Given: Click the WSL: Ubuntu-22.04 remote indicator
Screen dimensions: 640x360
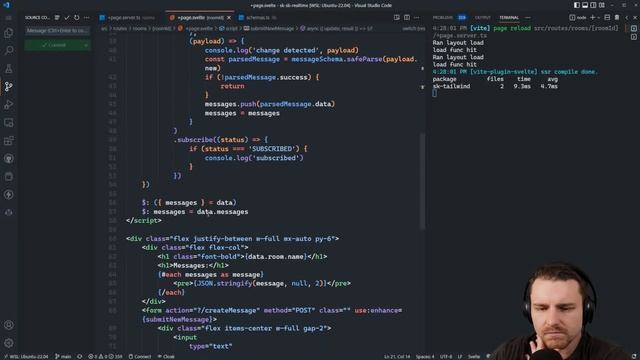Looking at the screenshot, I should click(26, 356).
